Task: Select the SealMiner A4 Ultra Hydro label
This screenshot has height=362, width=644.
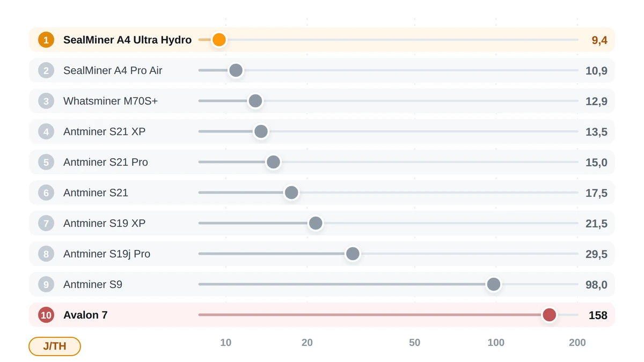Action: point(127,40)
